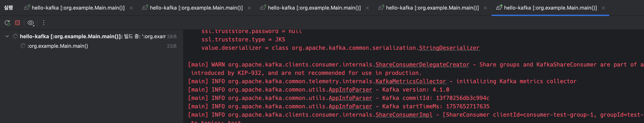644x123 pixels.
Task: Click the 28초 elapsed time on root row
Action: pyautogui.click(x=172, y=37)
